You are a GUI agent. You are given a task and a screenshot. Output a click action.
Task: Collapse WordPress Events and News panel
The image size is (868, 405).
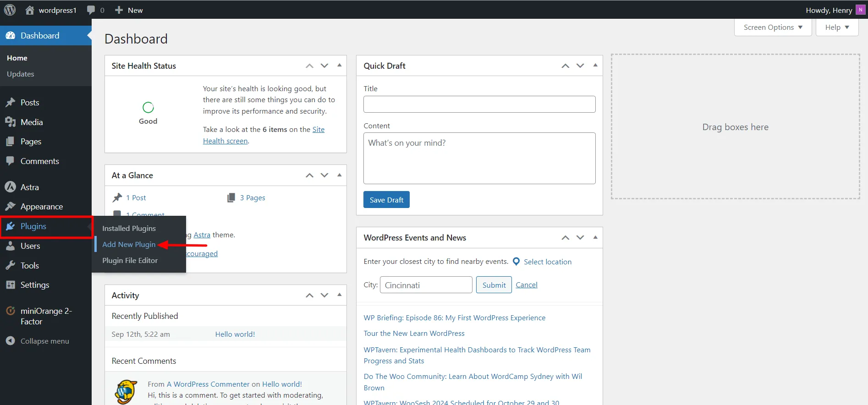595,237
